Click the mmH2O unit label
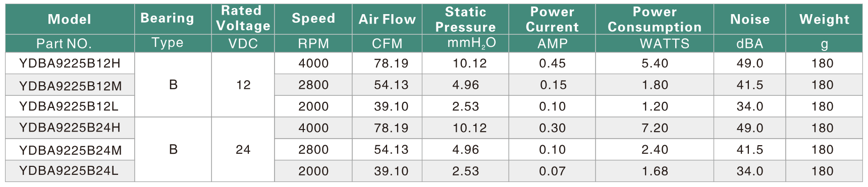Screen dimensions: 868x187 click(x=471, y=43)
